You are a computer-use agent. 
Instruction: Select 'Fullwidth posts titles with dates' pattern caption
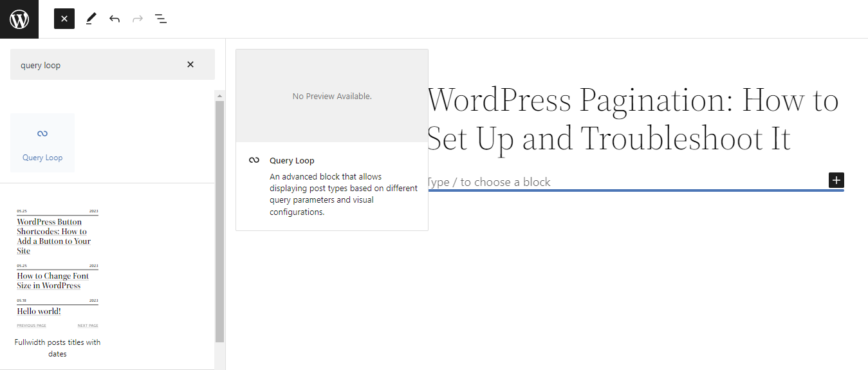58,347
